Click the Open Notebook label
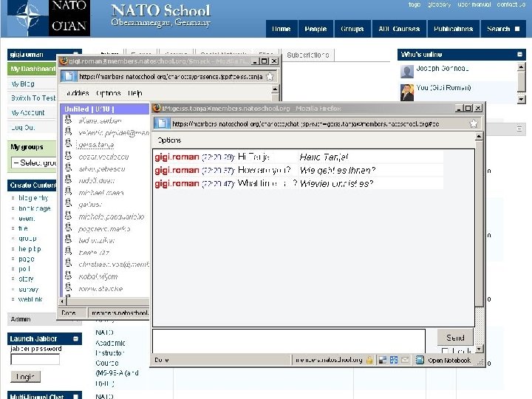 pyautogui.click(x=449, y=361)
